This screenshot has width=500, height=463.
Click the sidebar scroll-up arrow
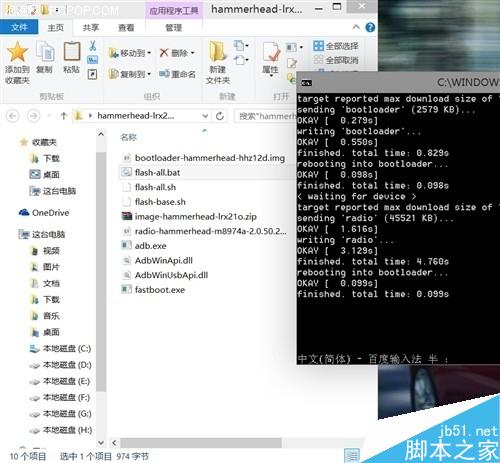click(101, 134)
